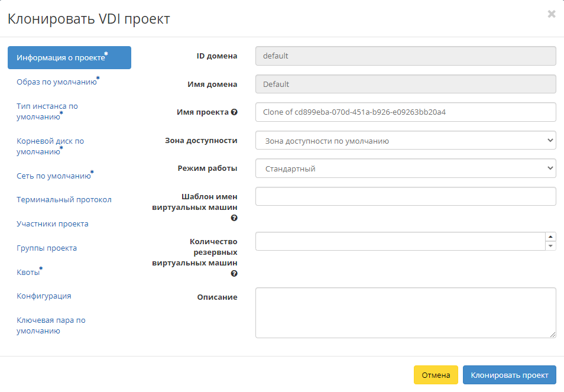The height and width of the screenshot is (392, 564).
Task: Decrease reserve virtual machines count
Action: tap(550, 245)
